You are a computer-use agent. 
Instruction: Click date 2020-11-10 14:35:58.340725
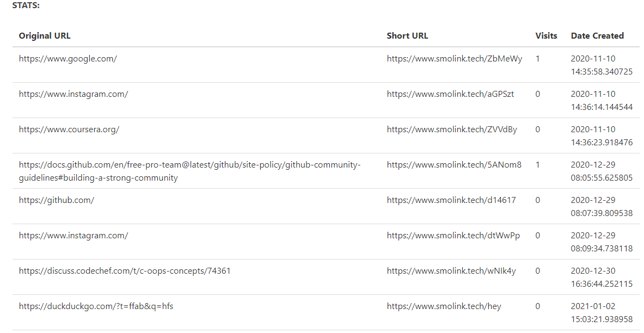tap(602, 65)
